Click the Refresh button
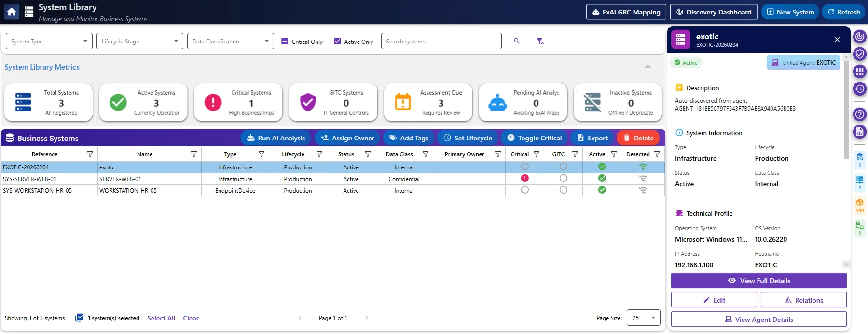Screen dimensions: 868x334 [x=844, y=12]
